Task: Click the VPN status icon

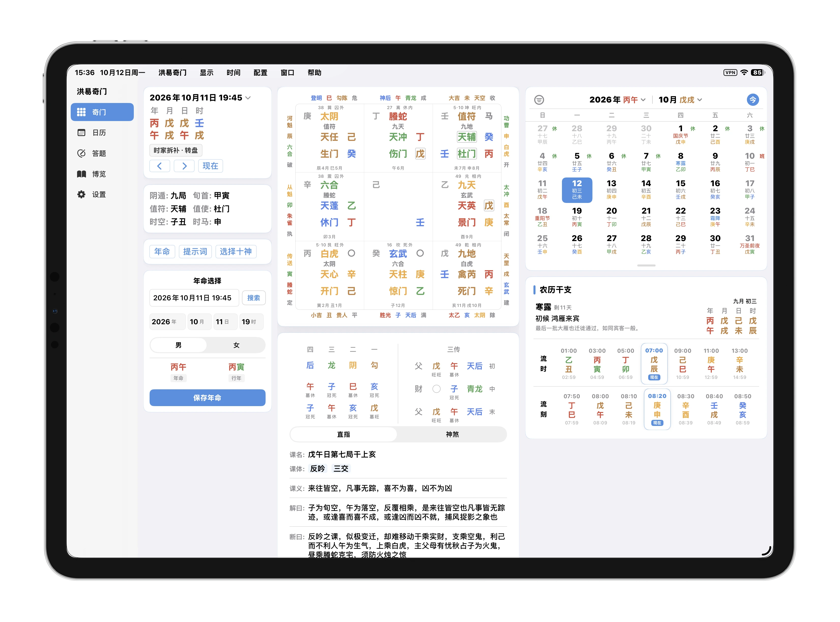Action: [x=730, y=73]
